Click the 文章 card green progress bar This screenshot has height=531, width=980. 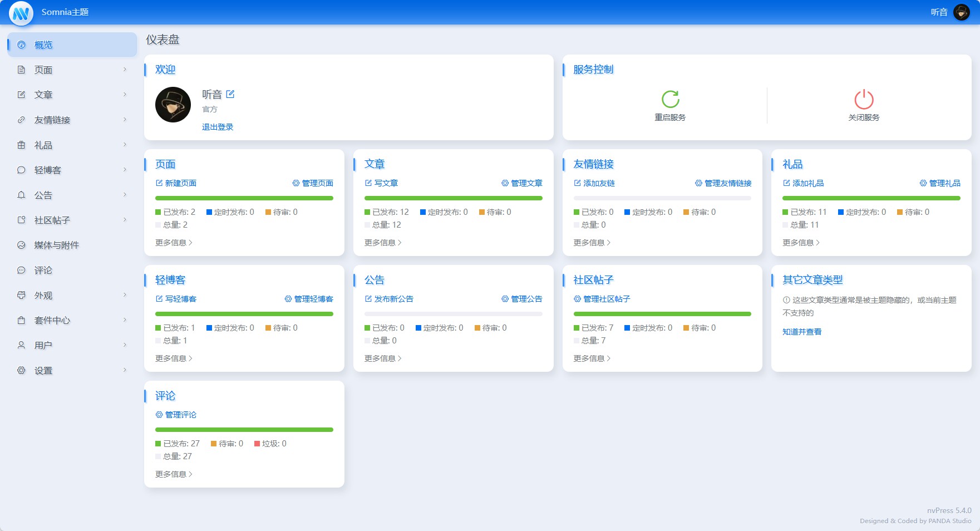[x=454, y=198]
